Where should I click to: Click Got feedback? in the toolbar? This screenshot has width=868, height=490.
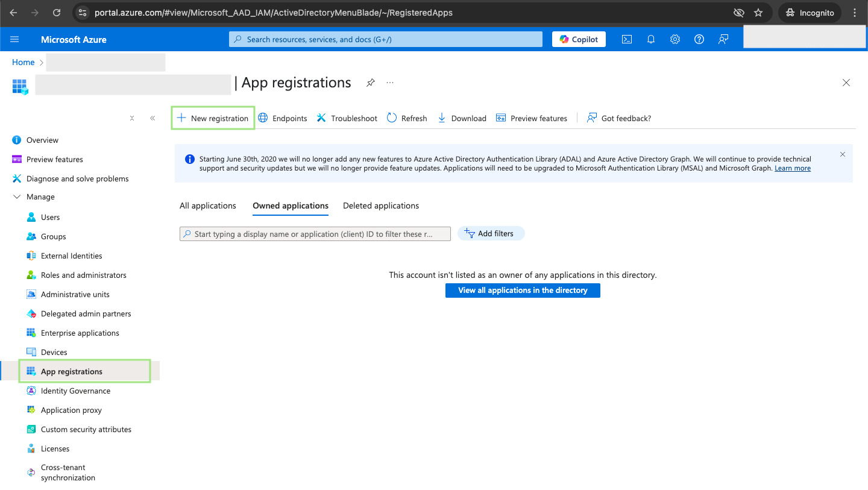tap(619, 118)
